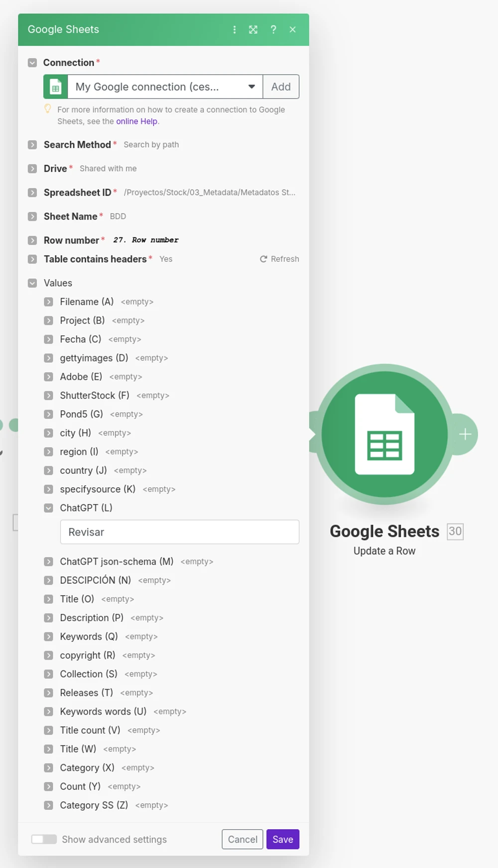
Task: Click the '27. Row number' mapped value
Action: [146, 240]
